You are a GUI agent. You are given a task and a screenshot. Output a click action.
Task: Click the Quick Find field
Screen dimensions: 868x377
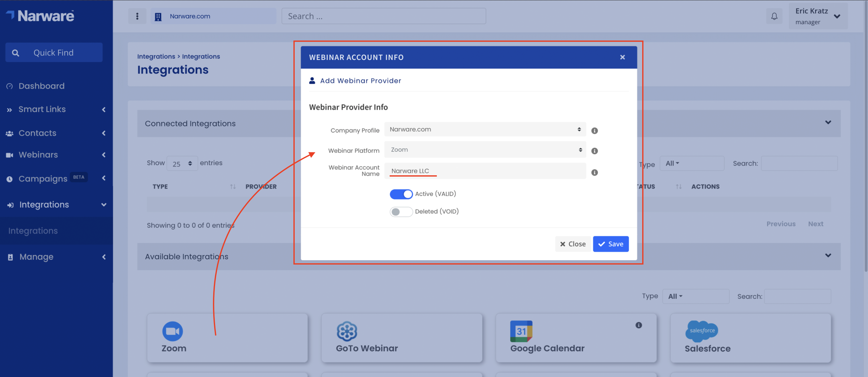pyautogui.click(x=54, y=52)
